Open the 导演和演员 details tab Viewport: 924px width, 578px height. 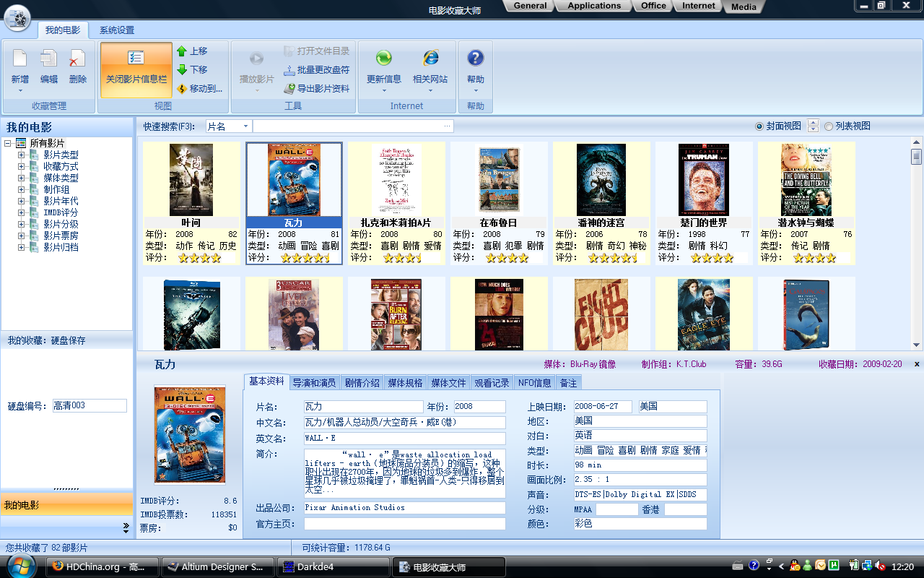(x=314, y=383)
